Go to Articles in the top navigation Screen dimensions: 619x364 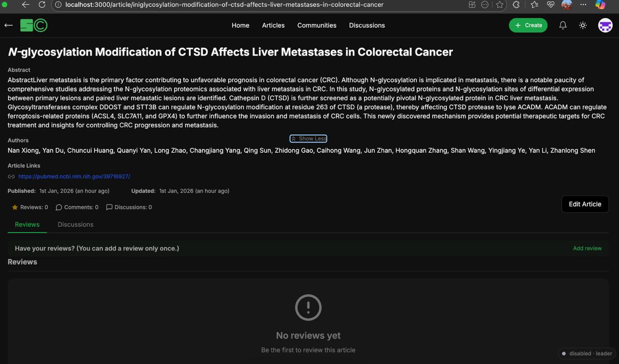click(273, 25)
